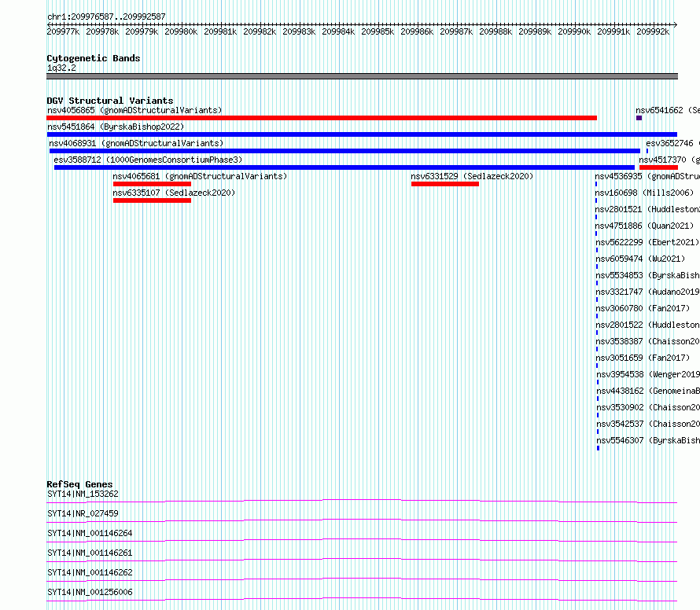Screen dimensions: 700x610
Task: Click nsv3321747 Audano2019 variant
Action: coord(648,292)
